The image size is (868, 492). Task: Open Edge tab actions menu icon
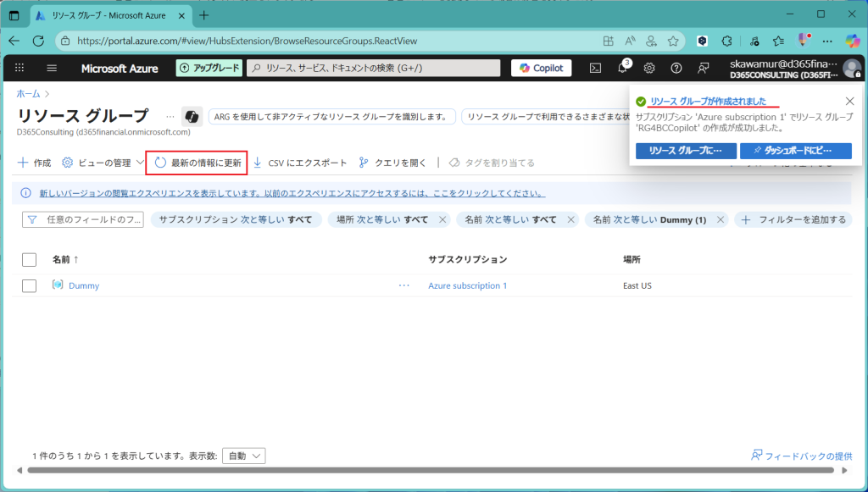tap(14, 15)
